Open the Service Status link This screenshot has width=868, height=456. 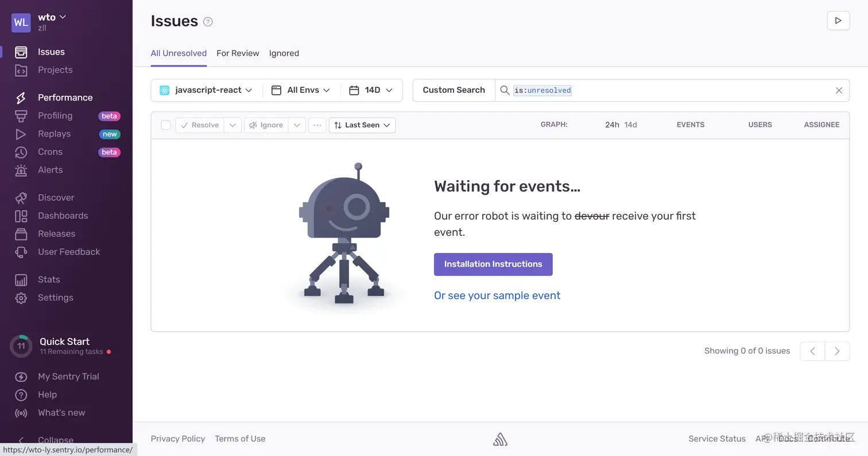click(717, 439)
